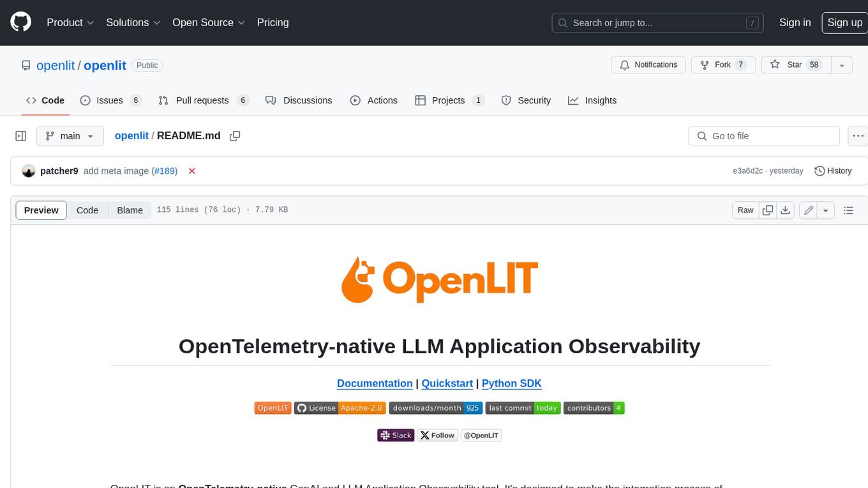Image resolution: width=868 pixels, height=488 pixels.
Task: Open the patcher9 author link
Action: coord(59,171)
